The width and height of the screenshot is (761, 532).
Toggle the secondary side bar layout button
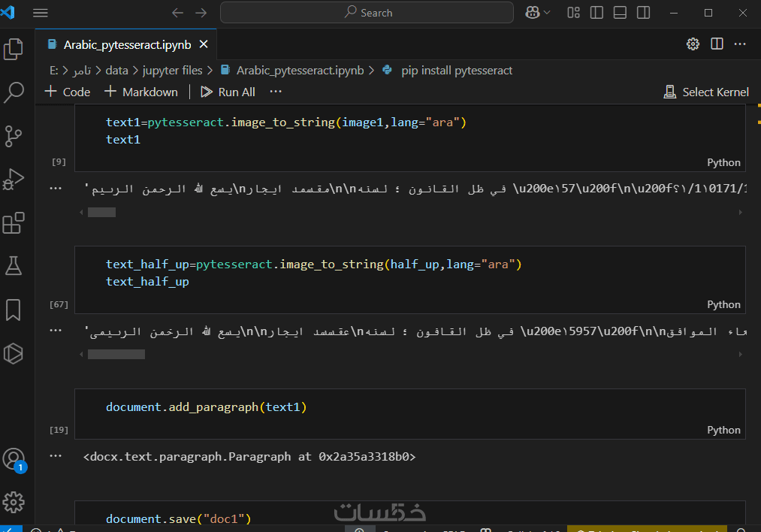(x=643, y=13)
